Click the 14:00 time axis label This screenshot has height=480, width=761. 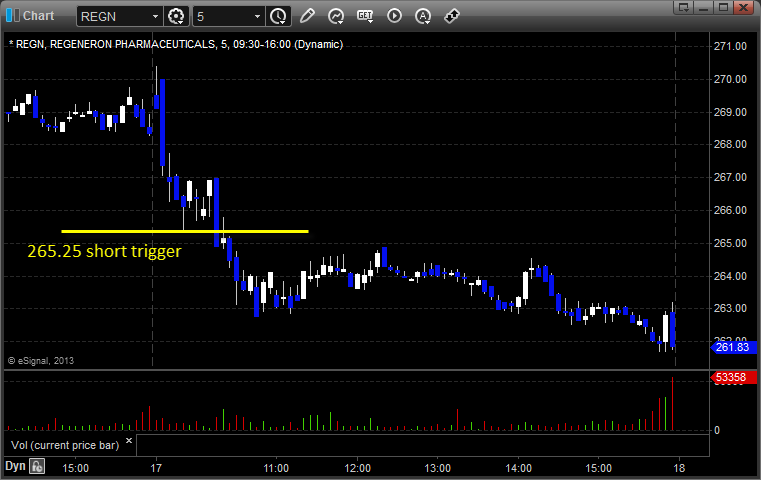pyautogui.click(x=518, y=468)
